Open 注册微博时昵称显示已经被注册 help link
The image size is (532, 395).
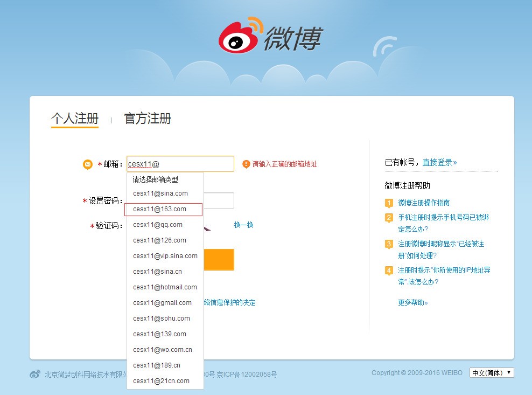click(441, 250)
